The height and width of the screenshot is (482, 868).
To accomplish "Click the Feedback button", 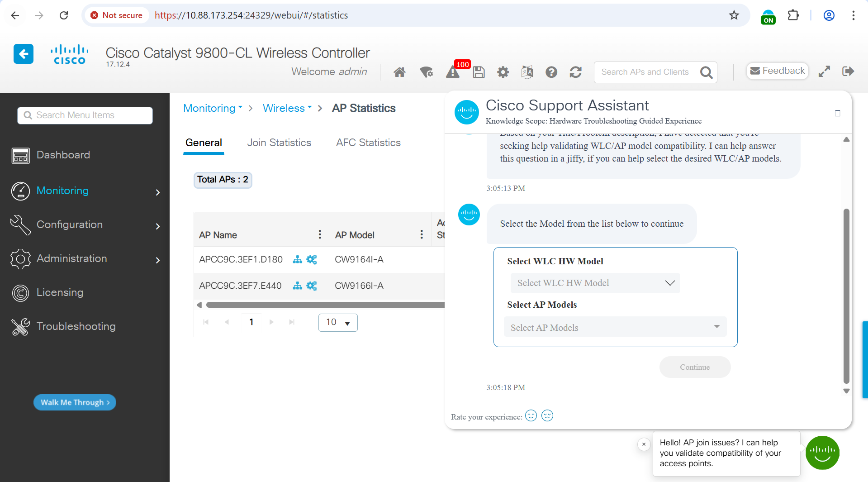I will [777, 71].
